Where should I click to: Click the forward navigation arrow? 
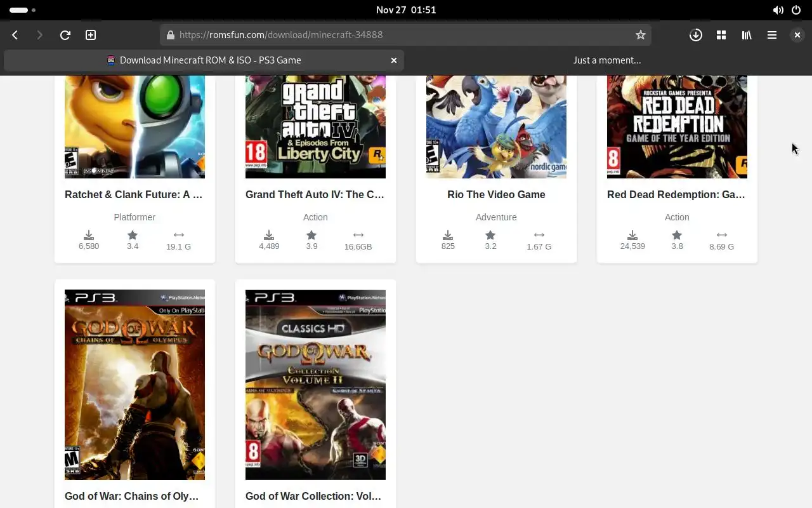(x=39, y=35)
